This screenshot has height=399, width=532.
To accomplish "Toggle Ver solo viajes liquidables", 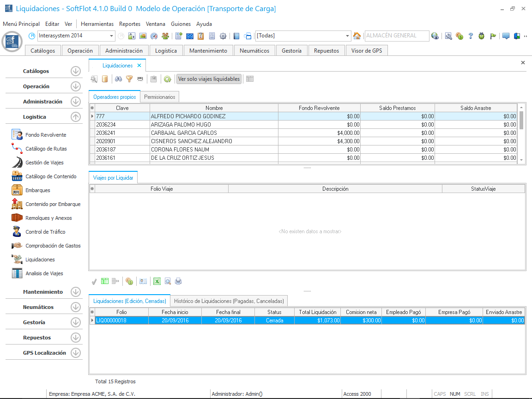I will (209, 79).
